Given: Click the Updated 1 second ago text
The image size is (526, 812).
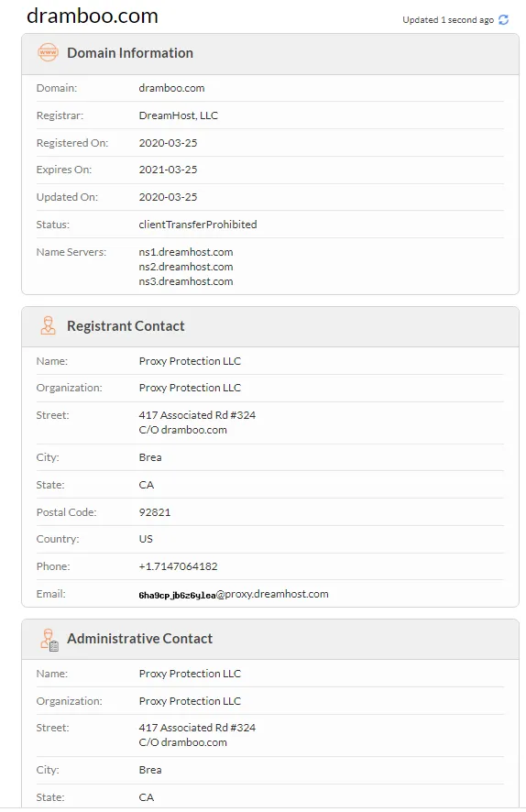Looking at the screenshot, I should pyautogui.click(x=448, y=19).
